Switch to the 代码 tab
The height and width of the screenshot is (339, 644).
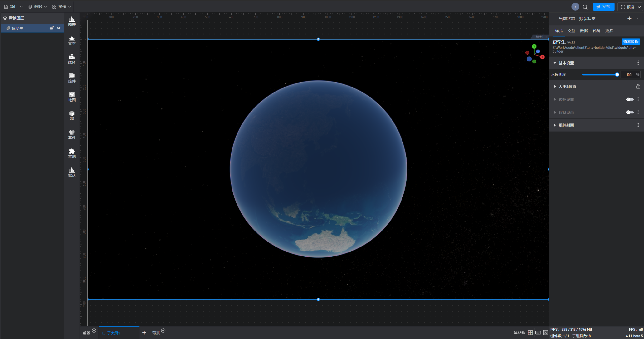[x=596, y=31]
